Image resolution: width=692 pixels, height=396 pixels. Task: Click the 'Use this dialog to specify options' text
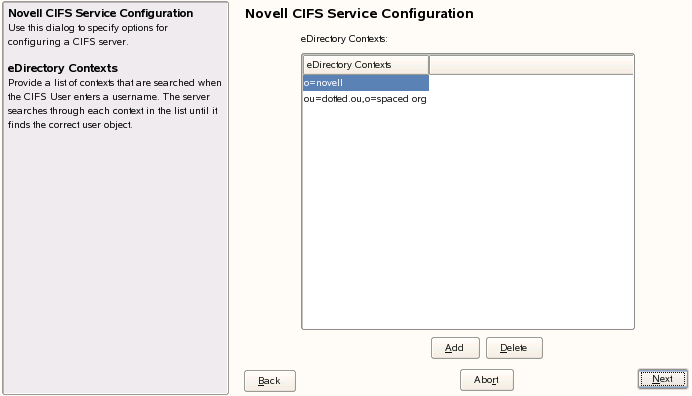(x=88, y=28)
